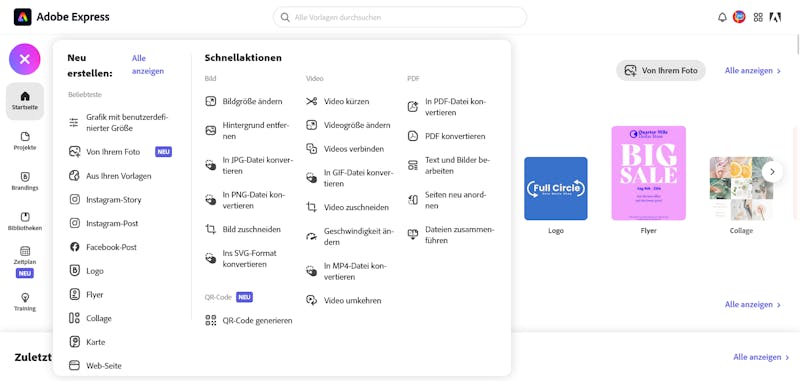
Task: Open In GIF-Datei konvertieren
Action: pos(350,178)
